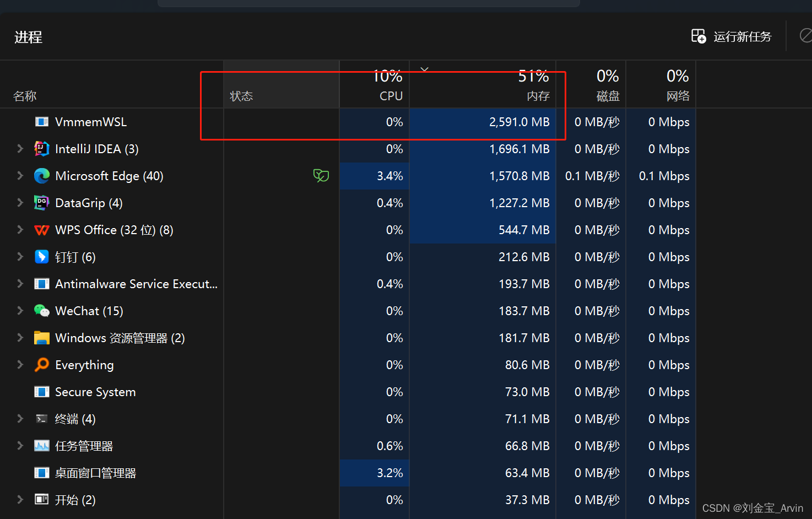Select Antimalware Service Execut... process name

click(x=137, y=284)
